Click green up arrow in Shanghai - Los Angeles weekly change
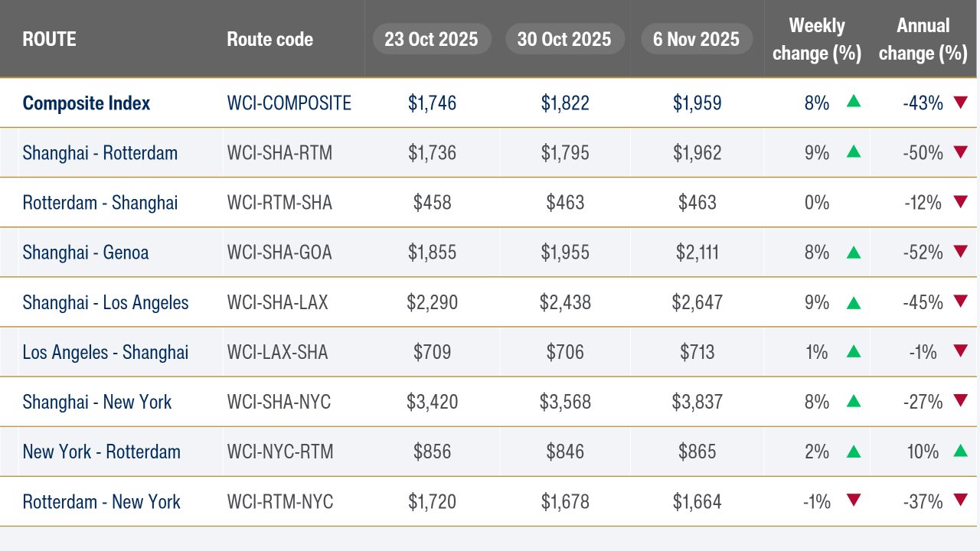 pyautogui.click(x=854, y=302)
